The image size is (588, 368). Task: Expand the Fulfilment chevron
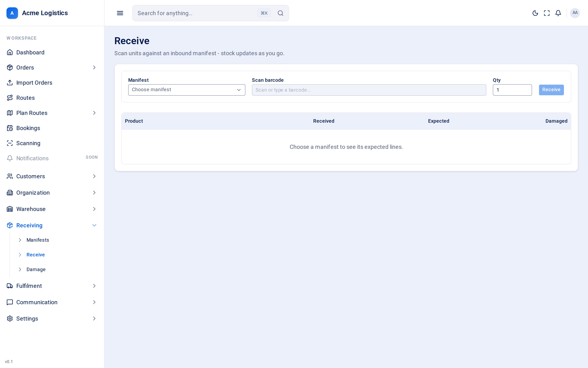[x=94, y=286]
